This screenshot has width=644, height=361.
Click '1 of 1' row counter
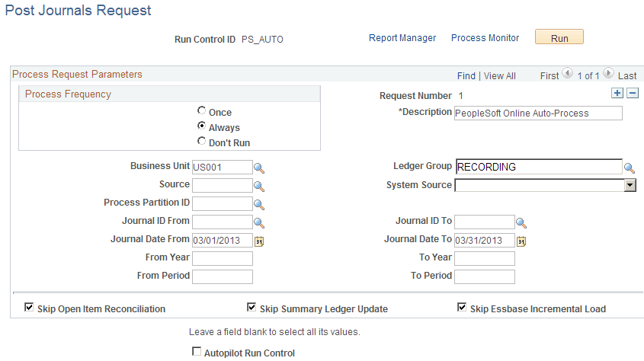(588, 76)
